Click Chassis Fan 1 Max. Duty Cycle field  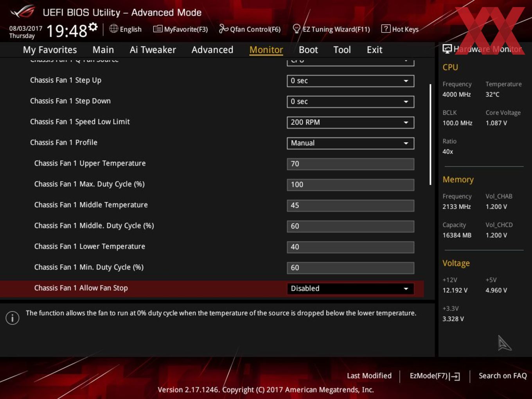(350, 185)
